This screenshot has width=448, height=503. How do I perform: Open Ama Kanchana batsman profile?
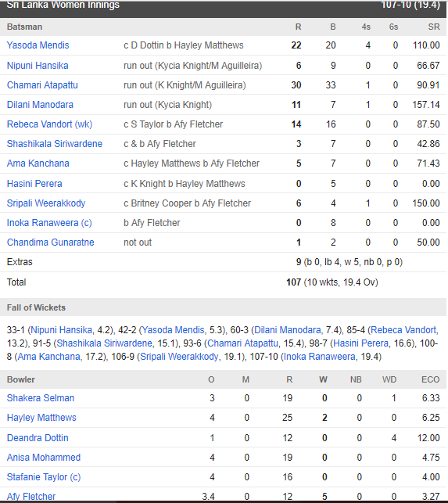[x=38, y=163]
